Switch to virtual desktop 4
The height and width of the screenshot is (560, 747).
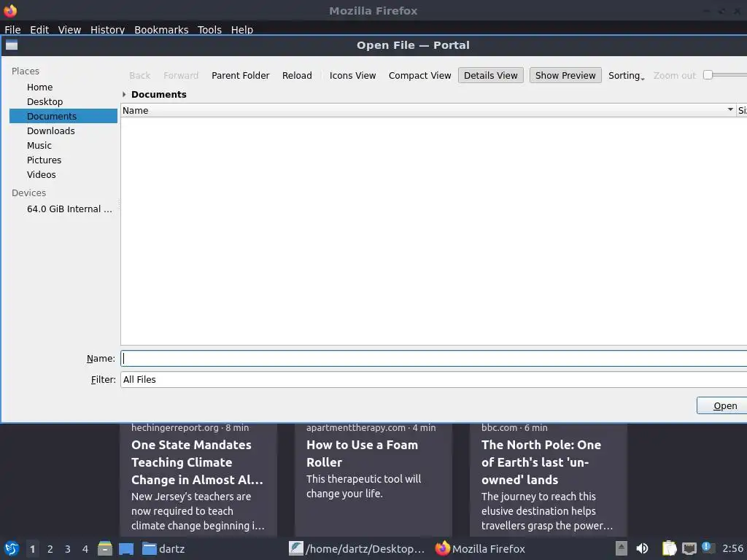point(85,549)
